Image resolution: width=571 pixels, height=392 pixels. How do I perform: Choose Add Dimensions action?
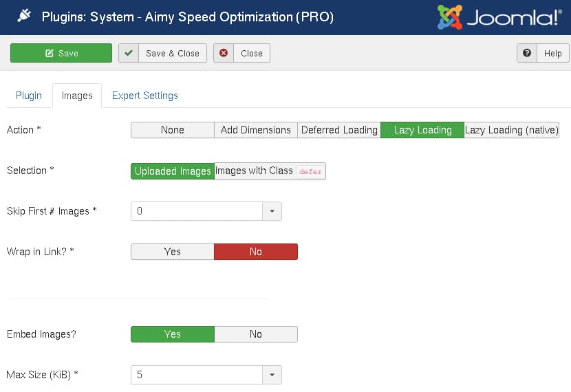[x=255, y=130]
